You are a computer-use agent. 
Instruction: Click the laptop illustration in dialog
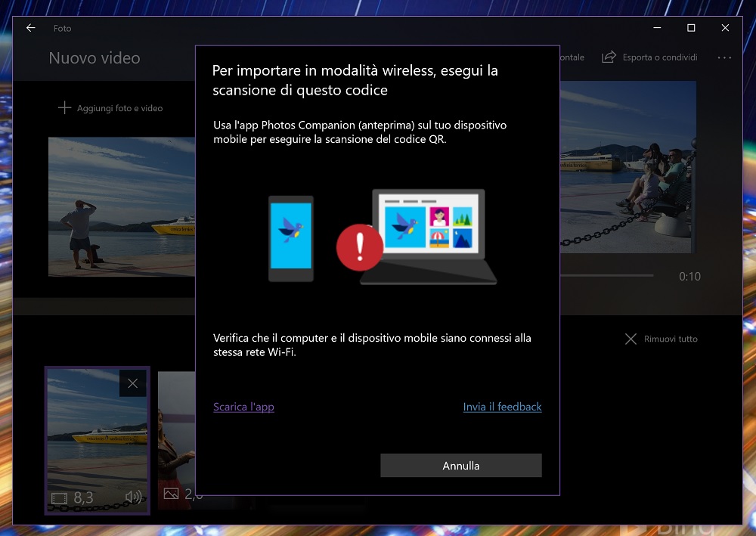pyautogui.click(x=428, y=237)
